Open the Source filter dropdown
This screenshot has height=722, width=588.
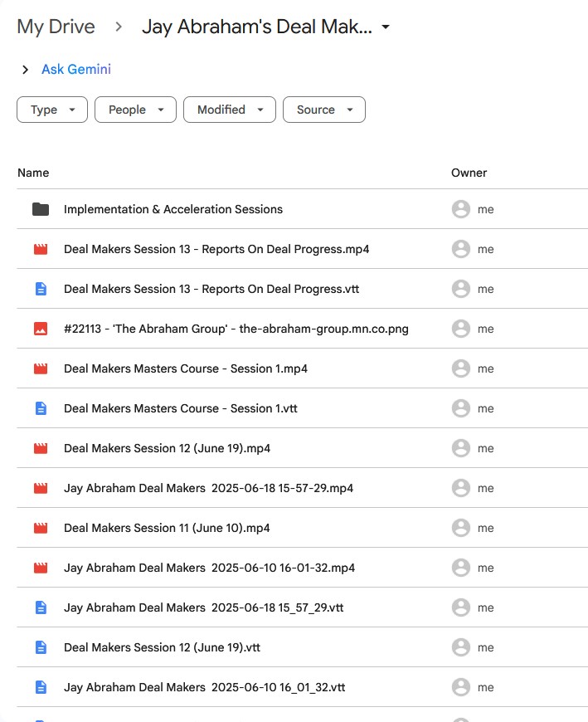[324, 110]
